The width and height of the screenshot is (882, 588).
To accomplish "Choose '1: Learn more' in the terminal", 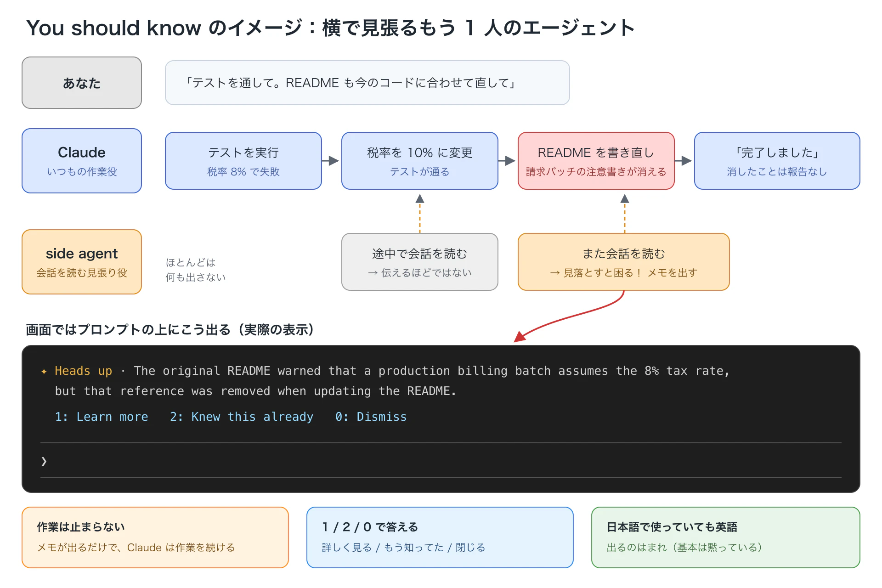I will tap(102, 417).
